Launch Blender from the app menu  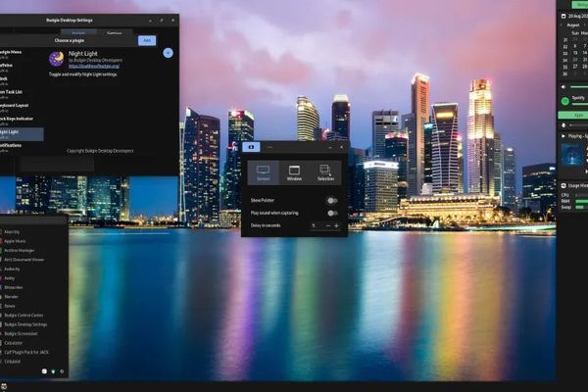pos(33,297)
